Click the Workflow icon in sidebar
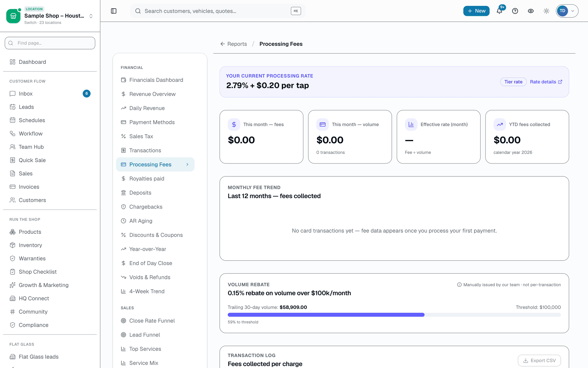The height and width of the screenshot is (368, 588). 12,134
